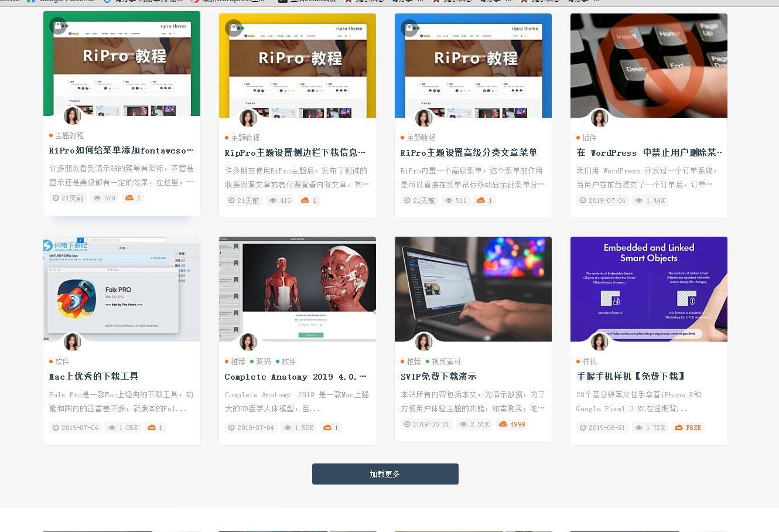Open the Embedded and Linked Smart Objects thumbnail

point(649,289)
